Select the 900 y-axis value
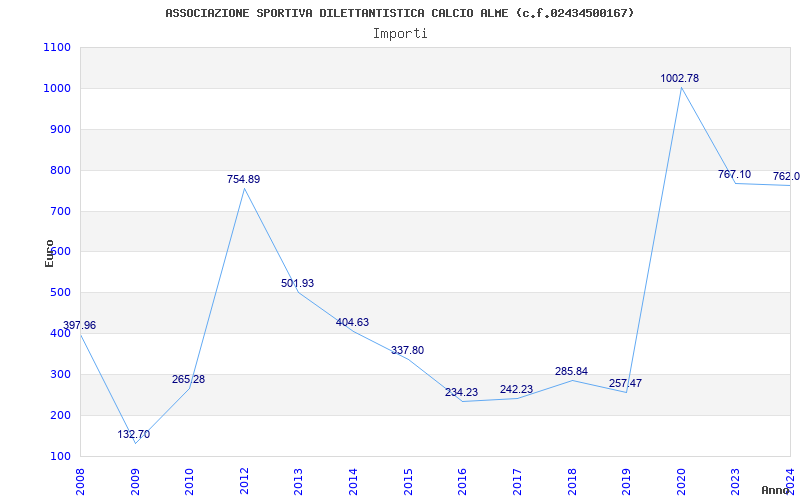 (x=60, y=130)
